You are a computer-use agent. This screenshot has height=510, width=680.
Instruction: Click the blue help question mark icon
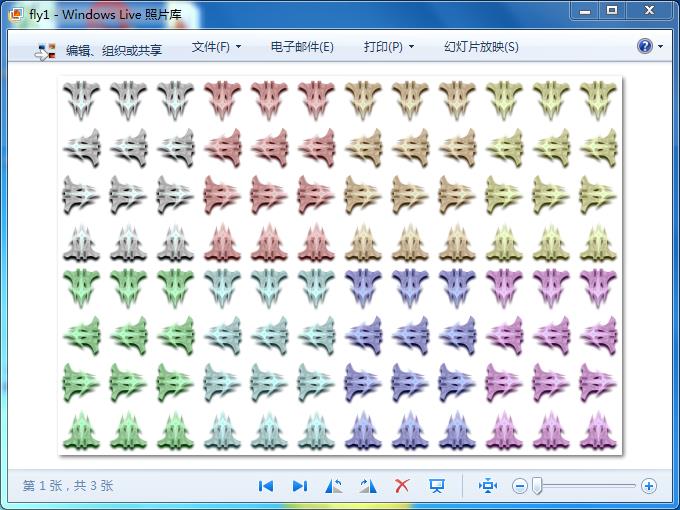click(x=645, y=47)
